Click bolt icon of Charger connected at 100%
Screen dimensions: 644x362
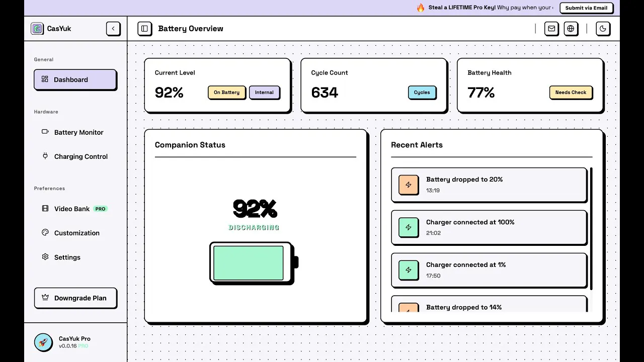[409, 228]
